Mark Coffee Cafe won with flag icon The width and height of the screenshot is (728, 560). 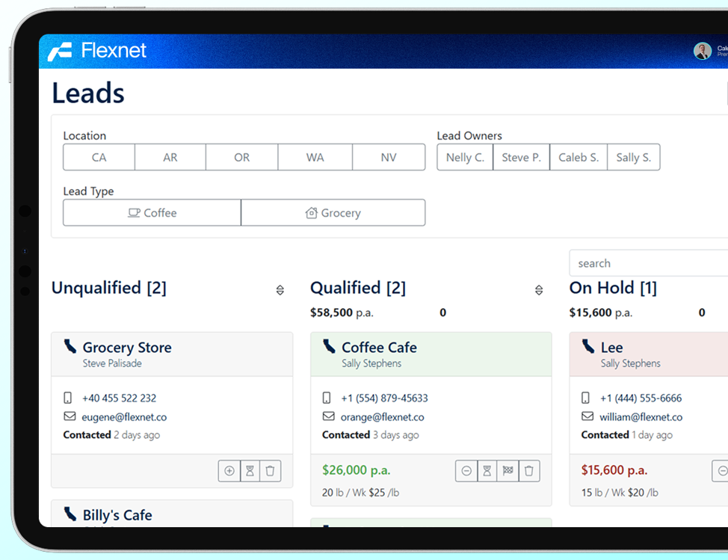(508, 471)
